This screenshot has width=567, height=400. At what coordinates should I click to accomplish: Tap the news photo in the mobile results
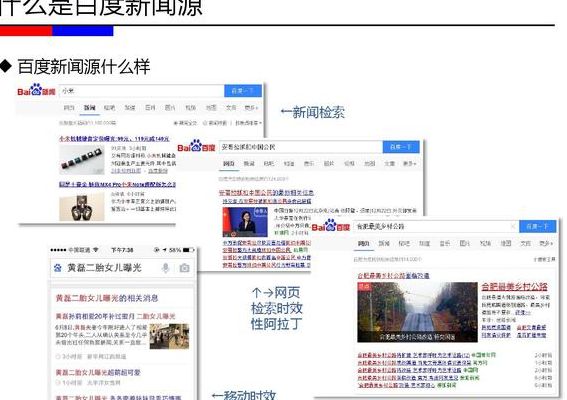pos(169,336)
